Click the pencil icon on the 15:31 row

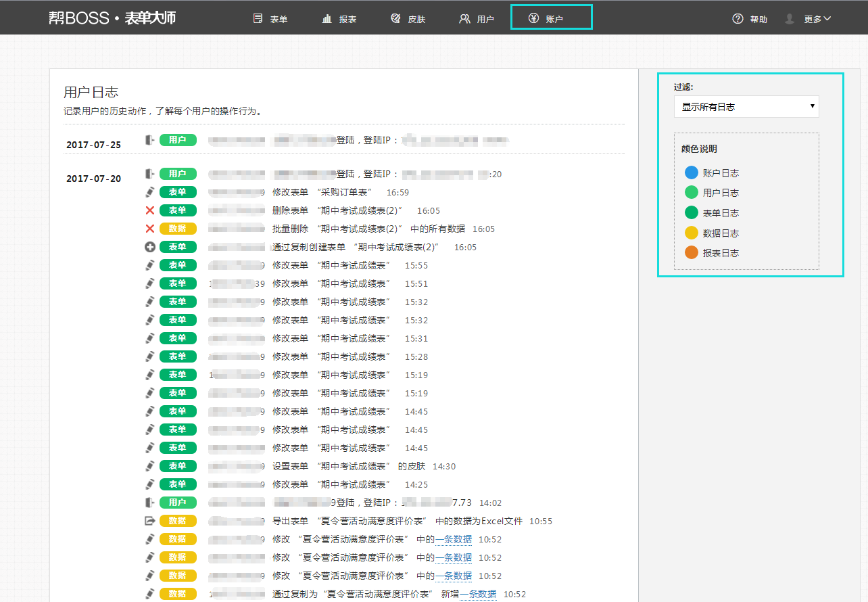(x=150, y=338)
